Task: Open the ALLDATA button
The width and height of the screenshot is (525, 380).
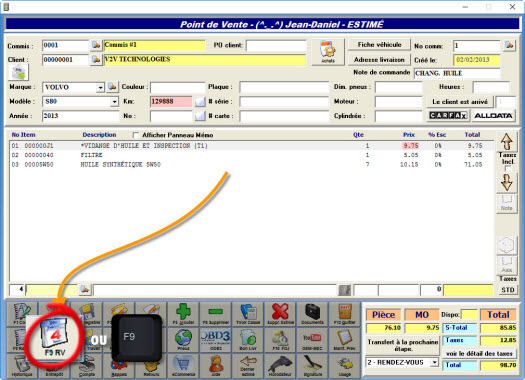Action: tap(493, 116)
